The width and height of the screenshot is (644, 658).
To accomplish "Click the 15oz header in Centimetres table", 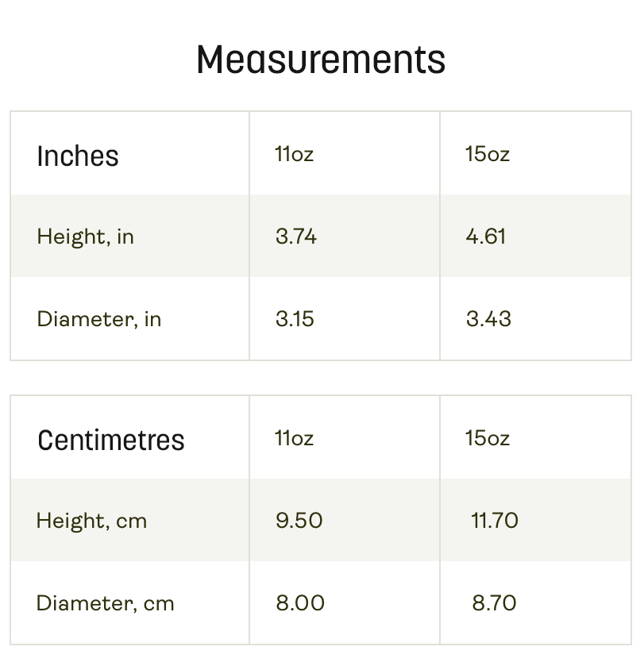I will pyautogui.click(x=488, y=438).
